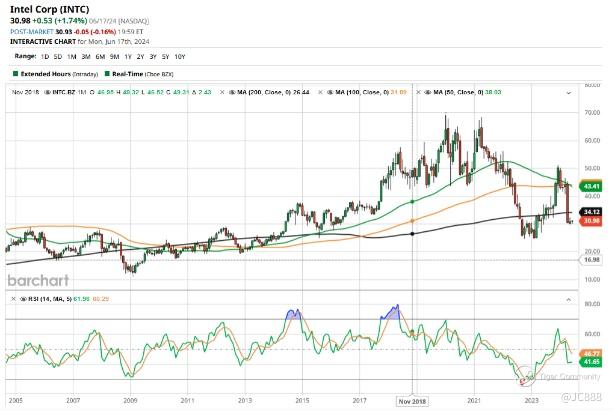Remove the MA 50 moving average indicator
This screenshot has width=613, height=411.
(418, 93)
